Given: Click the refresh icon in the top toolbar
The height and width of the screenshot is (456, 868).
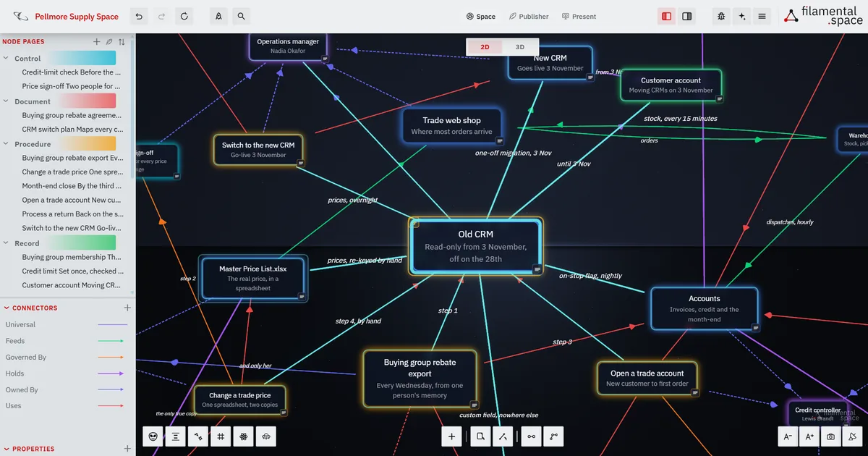Looking at the screenshot, I should click(x=184, y=16).
